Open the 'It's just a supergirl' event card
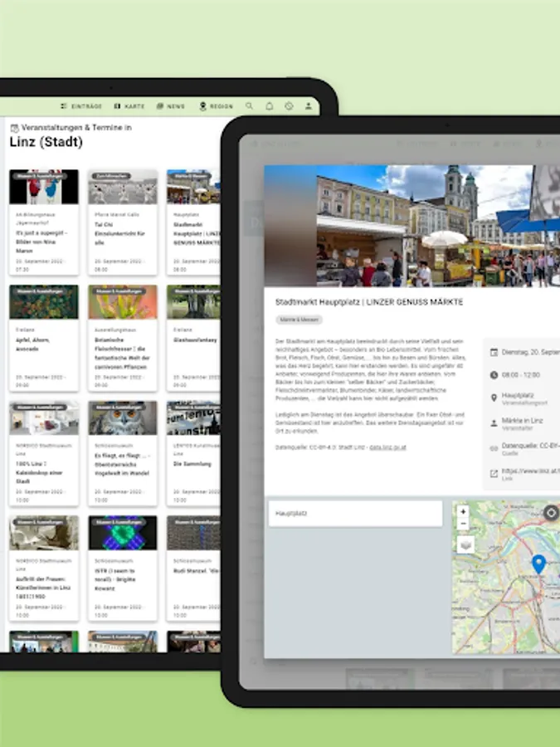Screen dimensions: 560x747 (x=44, y=222)
